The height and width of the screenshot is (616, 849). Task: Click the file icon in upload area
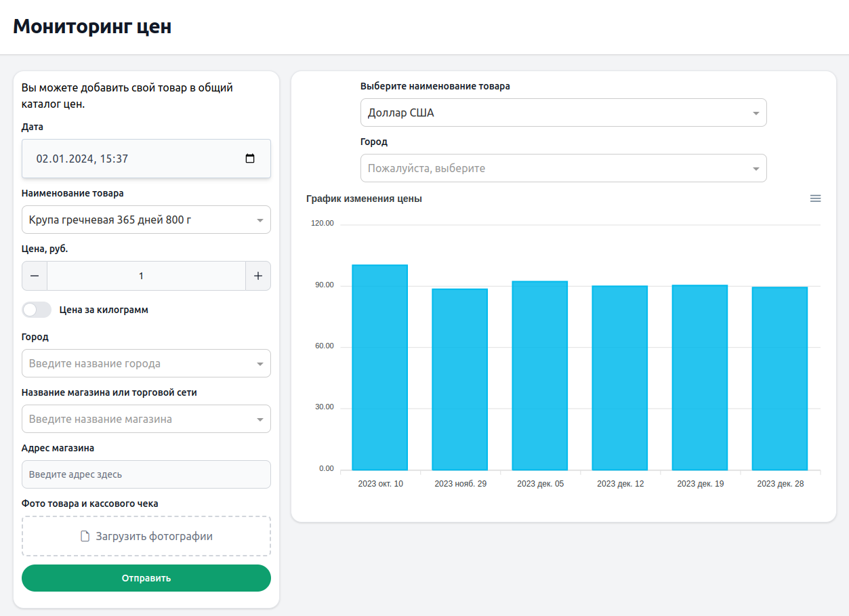[x=85, y=537]
